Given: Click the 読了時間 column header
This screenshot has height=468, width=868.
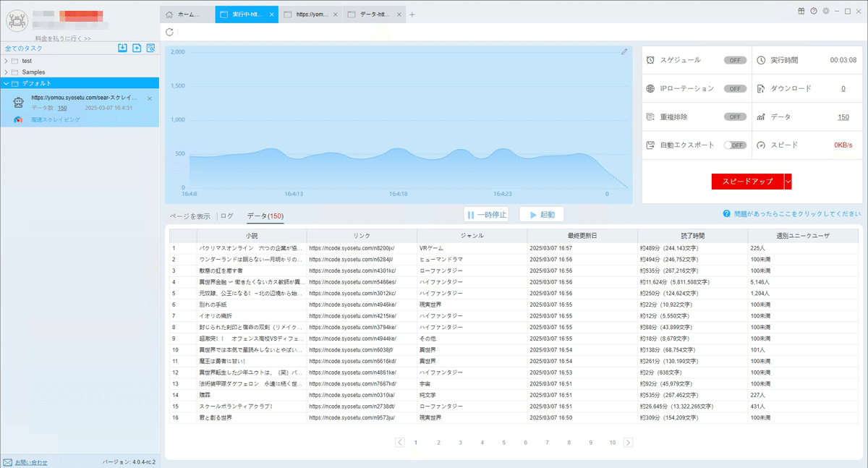Looking at the screenshot, I should pyautogui.click(x=692, y=236).
